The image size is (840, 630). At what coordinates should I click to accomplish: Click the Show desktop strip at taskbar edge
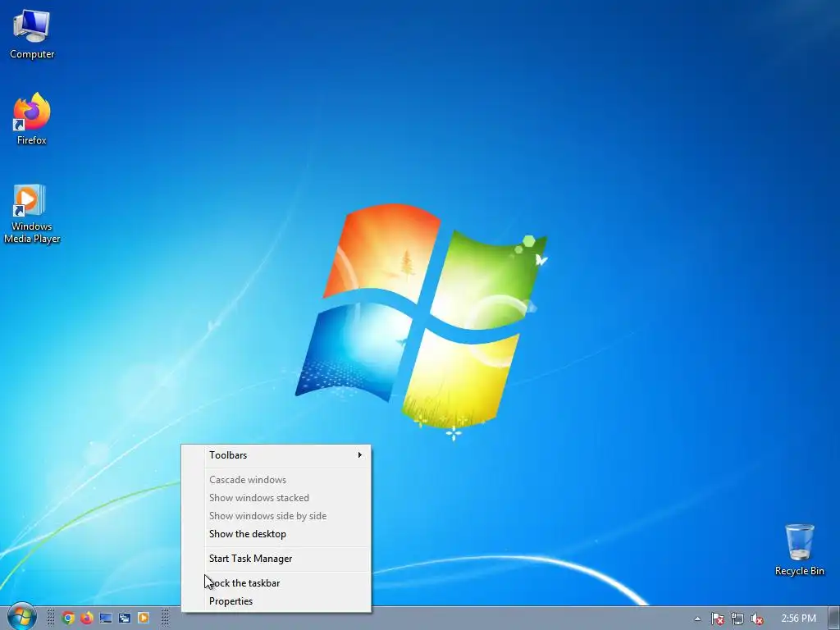pos(834,619)
